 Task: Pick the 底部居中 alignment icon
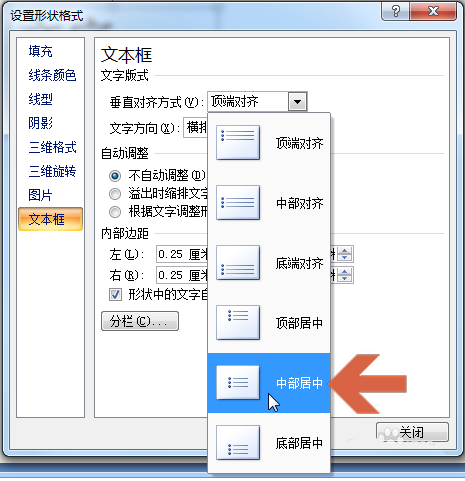pyautogui.click(x=238, y=442)
